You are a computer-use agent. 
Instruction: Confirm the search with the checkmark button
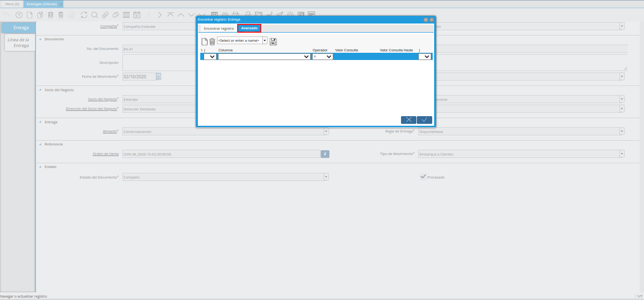[425, 120]
